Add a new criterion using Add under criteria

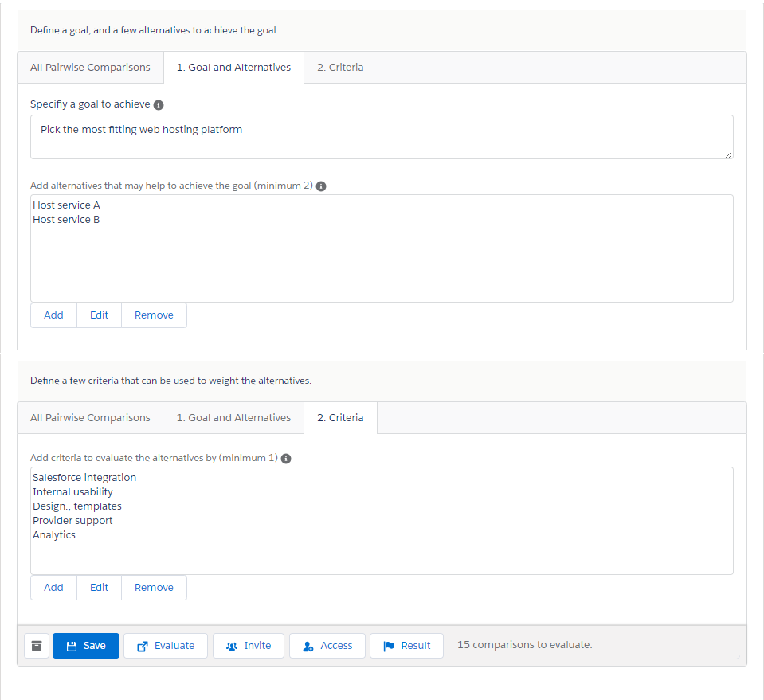pyautogui.click(x=53, y=588)
